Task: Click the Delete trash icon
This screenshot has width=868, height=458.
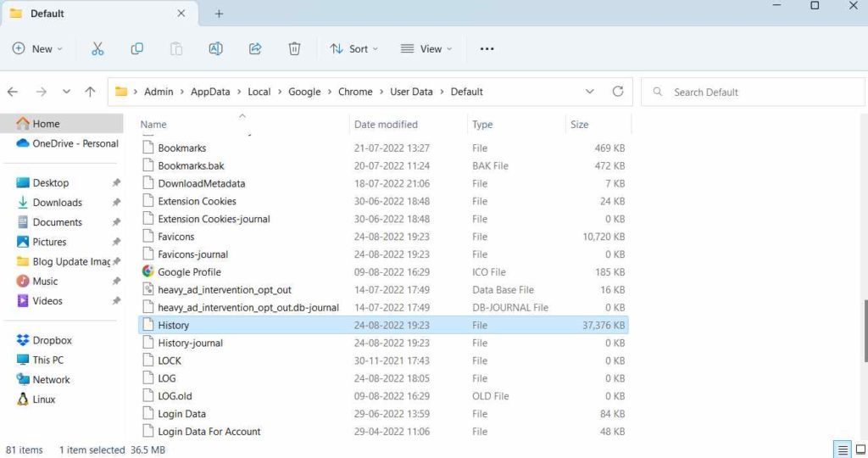Action: coord(294,48)
